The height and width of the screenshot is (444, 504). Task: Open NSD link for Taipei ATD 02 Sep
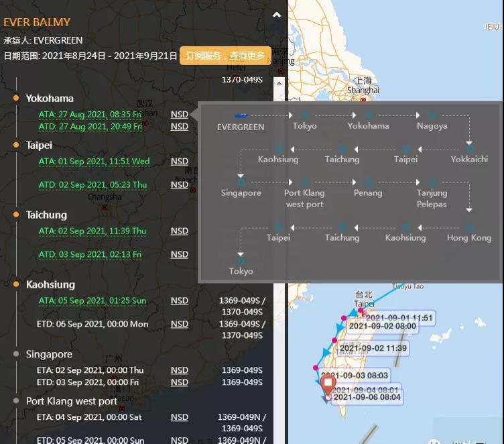(180, 184)
